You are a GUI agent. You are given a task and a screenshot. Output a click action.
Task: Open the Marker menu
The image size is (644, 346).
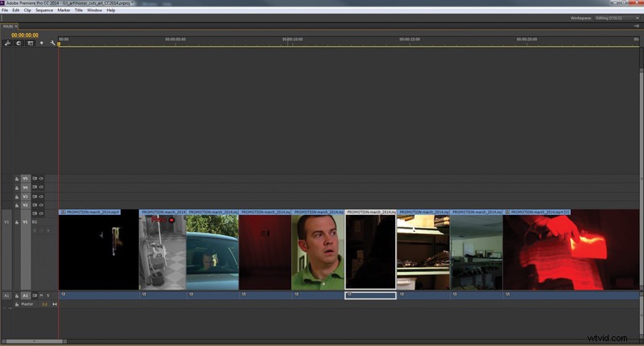click(64, 10)
